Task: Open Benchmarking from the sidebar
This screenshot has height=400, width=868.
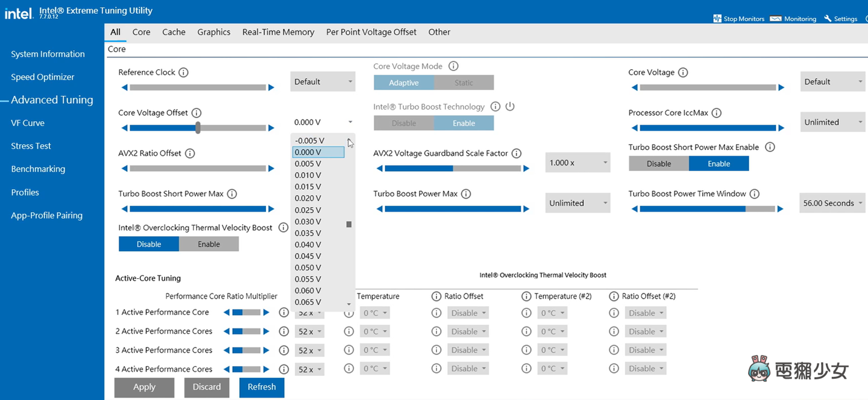Action: click(x=38, y=169)
